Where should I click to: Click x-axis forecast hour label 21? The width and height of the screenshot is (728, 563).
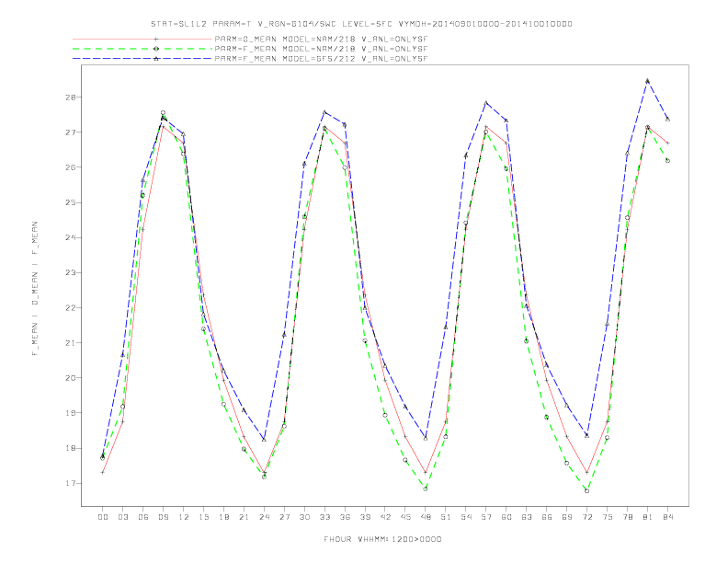point(245,517)
